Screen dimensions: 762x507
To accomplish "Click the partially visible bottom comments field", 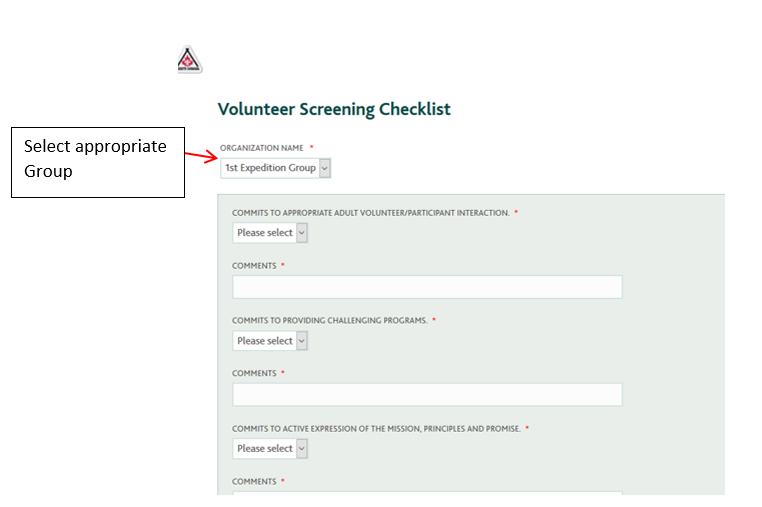I will 427,493.
